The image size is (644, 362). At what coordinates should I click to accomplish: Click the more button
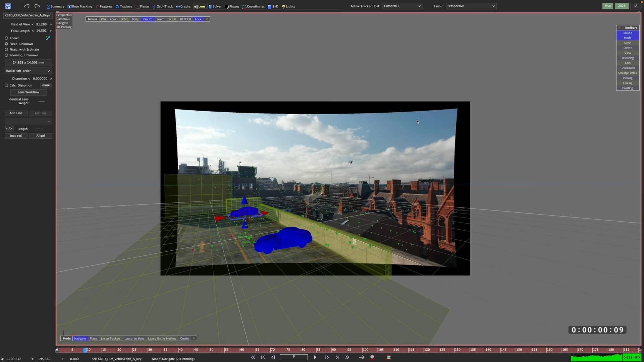pyautogui.click(x=46, y=85)
